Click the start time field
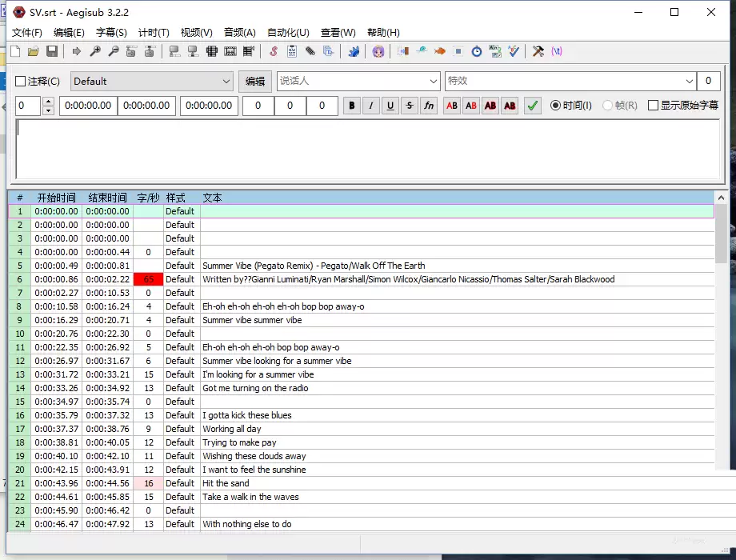 click(88, 106)
